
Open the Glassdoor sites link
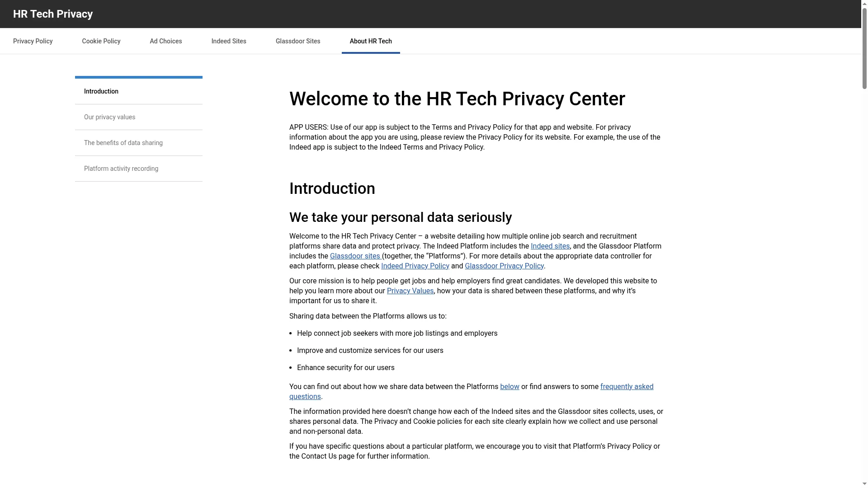pos(355,256)
